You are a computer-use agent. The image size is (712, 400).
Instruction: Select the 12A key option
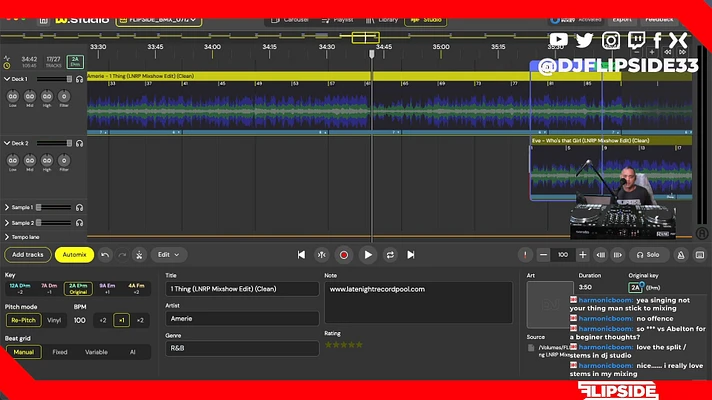pos(20,289)
